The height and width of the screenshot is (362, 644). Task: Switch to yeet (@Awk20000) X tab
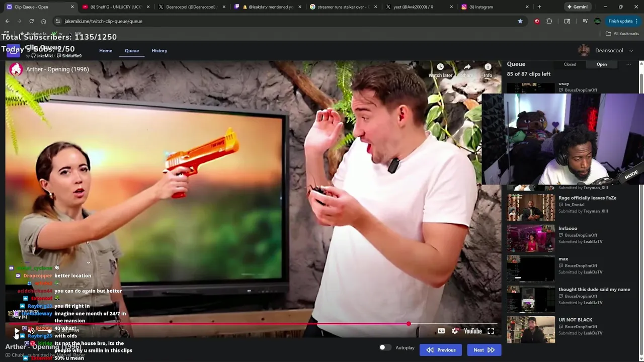420,7
